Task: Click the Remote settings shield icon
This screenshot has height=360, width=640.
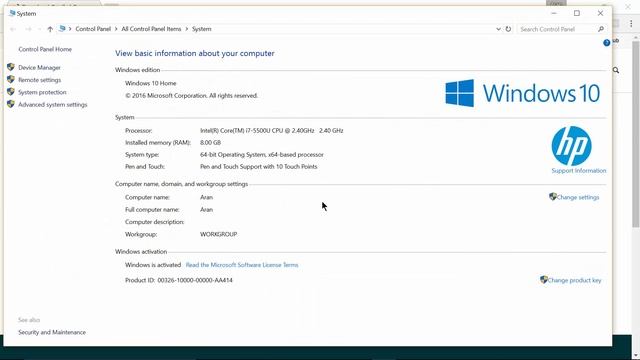Action: 11,79
